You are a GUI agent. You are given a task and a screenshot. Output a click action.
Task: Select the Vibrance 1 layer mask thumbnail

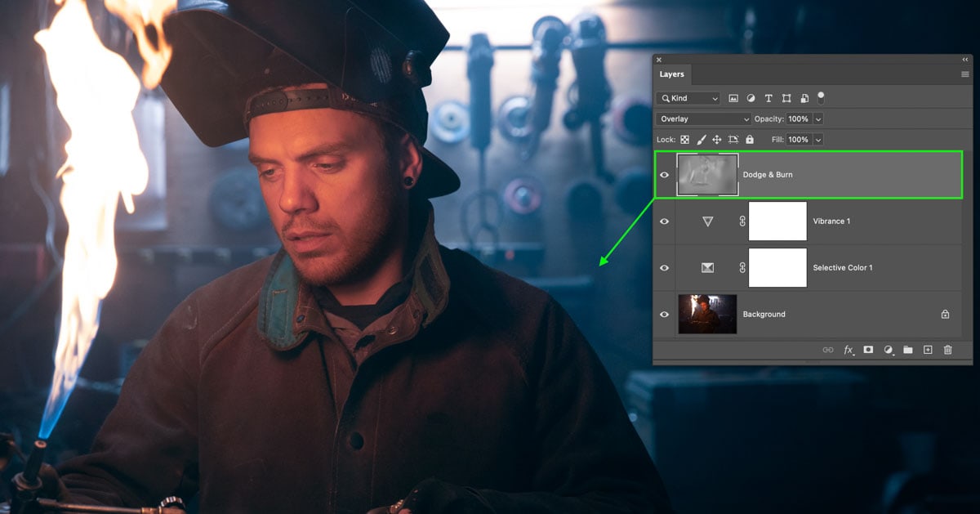777,221
